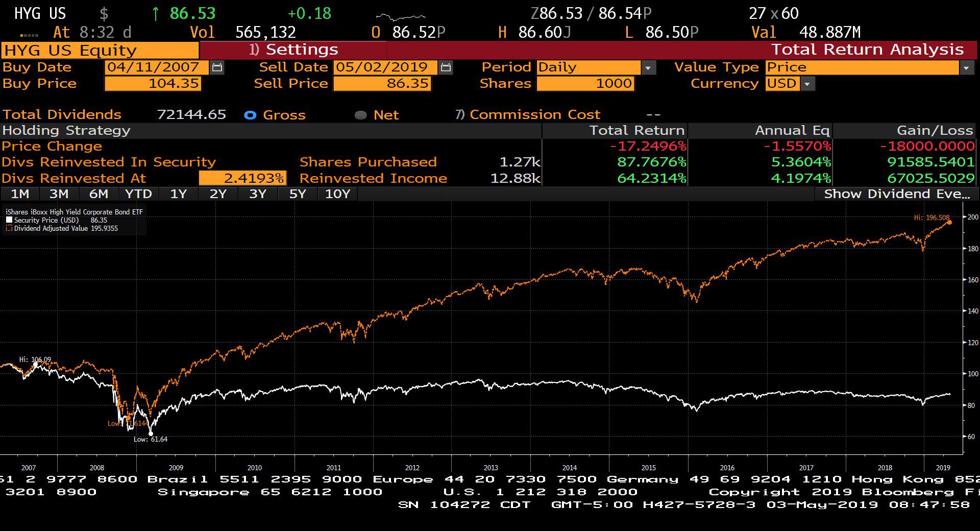Open calendar picker for Sell Date

tap(446, 67)
